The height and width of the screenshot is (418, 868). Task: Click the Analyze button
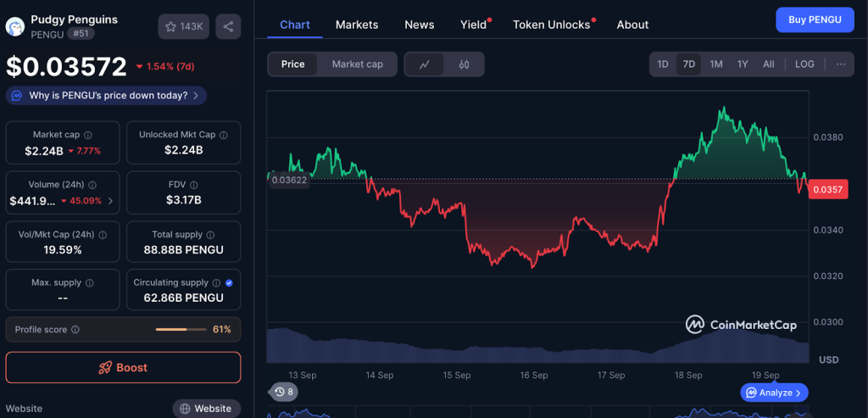coord(774,393)
